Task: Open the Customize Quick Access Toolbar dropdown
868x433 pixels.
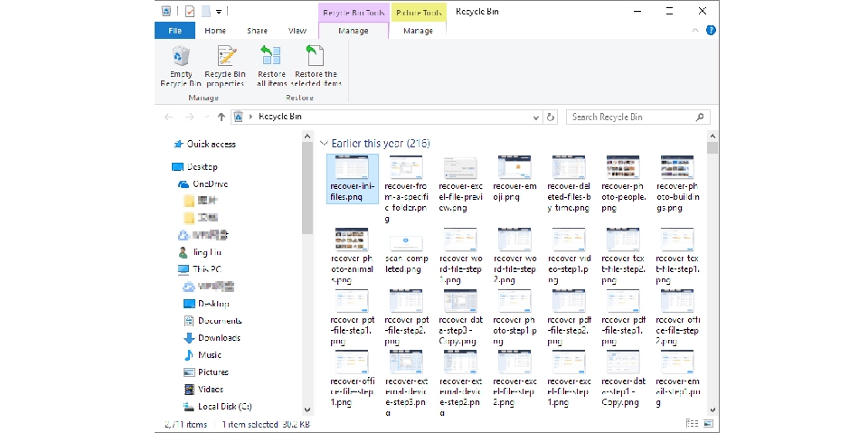Action: click(x=220, y=12)
